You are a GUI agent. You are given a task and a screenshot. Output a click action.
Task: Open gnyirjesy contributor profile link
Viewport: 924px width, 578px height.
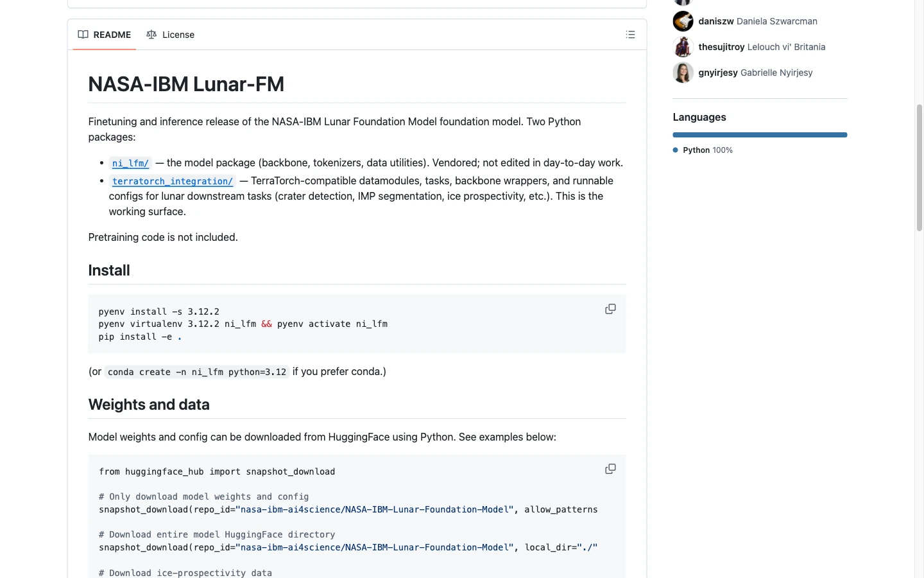pos(718,73)
